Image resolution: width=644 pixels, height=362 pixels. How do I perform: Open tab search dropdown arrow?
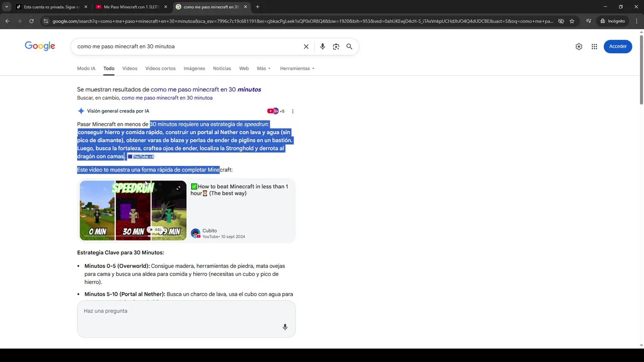click(7, 7)
